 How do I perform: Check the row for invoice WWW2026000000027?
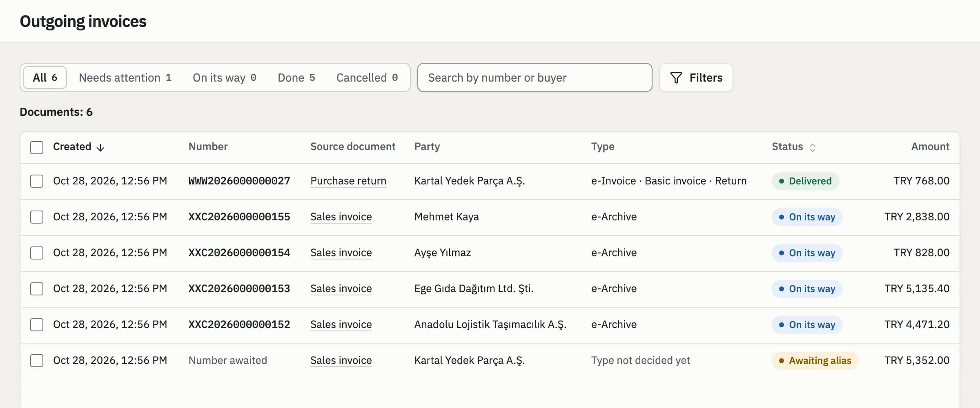click(37, 181)
